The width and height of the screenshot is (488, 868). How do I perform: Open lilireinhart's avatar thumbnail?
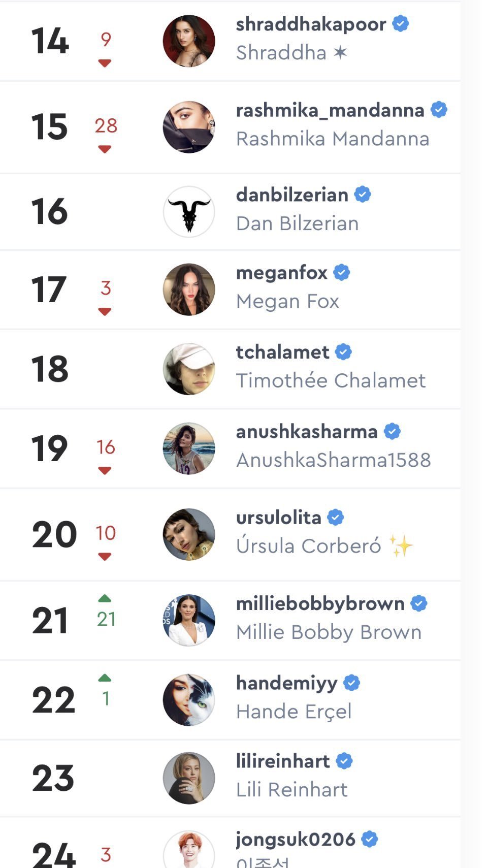189,778
